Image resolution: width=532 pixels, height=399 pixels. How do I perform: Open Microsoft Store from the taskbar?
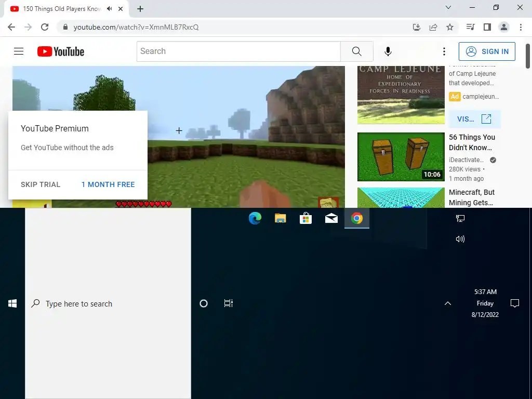click(305, 218)
